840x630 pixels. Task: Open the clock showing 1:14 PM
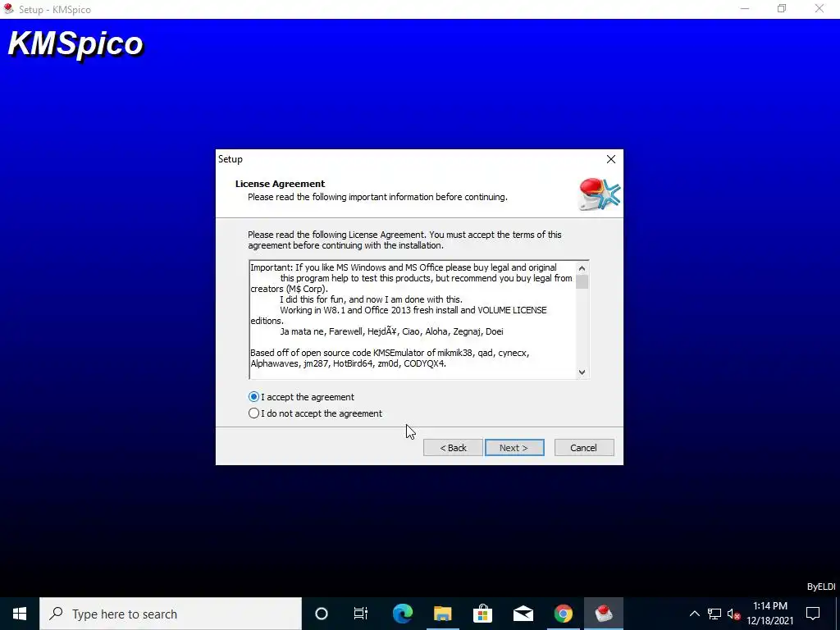[770, 614]
